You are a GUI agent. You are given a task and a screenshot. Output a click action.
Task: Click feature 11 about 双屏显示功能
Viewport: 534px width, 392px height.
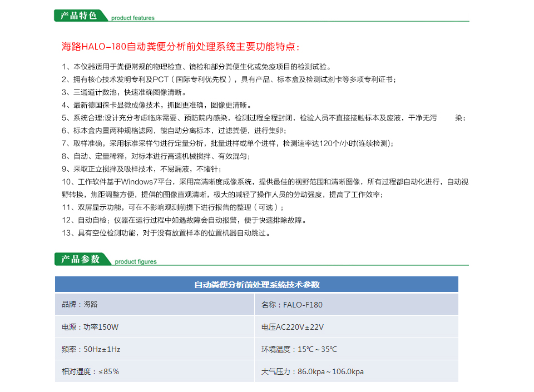[x=174, y=207]
